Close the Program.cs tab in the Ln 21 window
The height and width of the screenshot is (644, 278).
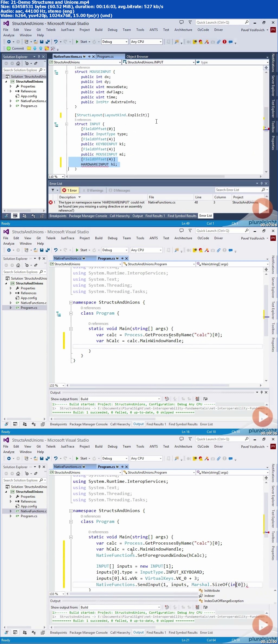(x=127, y=467)
